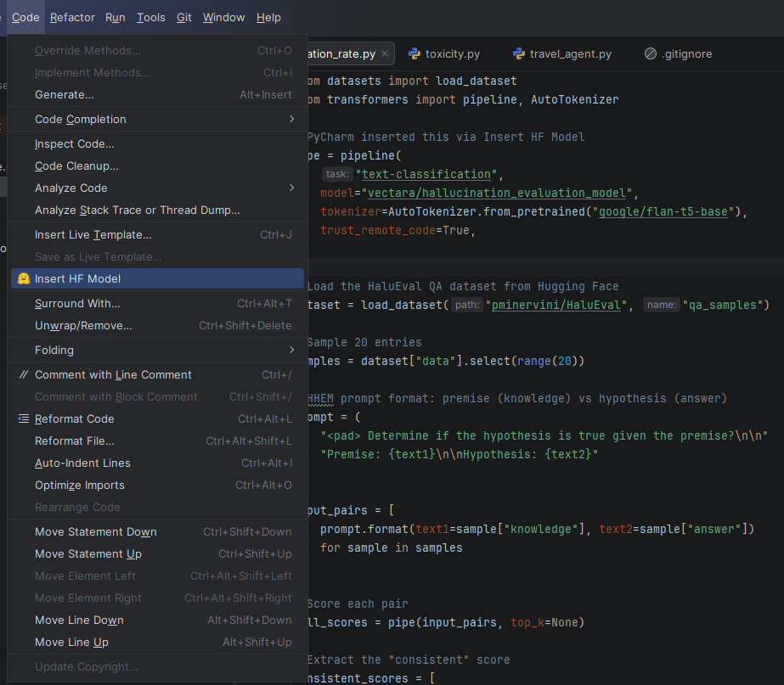Click the Hugging Face emoji icon beside Insert HF Model
The height and width of the screenshot is (685, 784).
(24, 278)
